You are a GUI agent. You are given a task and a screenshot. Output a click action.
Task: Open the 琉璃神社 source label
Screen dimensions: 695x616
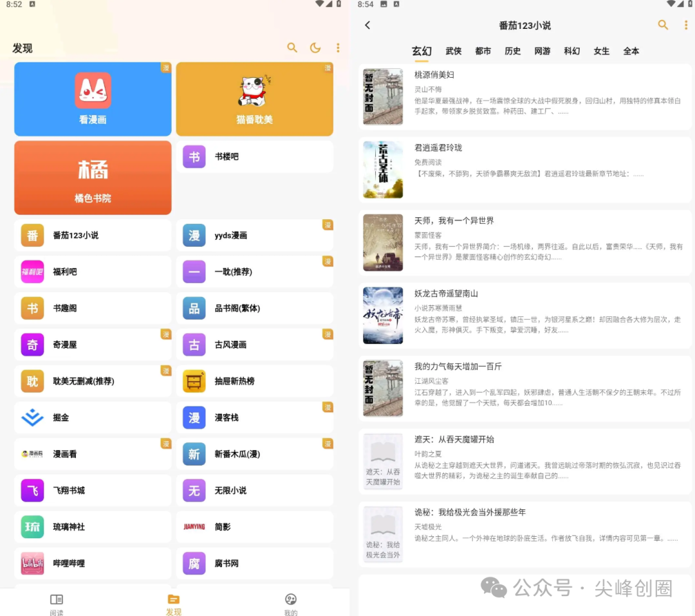(x=69, y=527)
